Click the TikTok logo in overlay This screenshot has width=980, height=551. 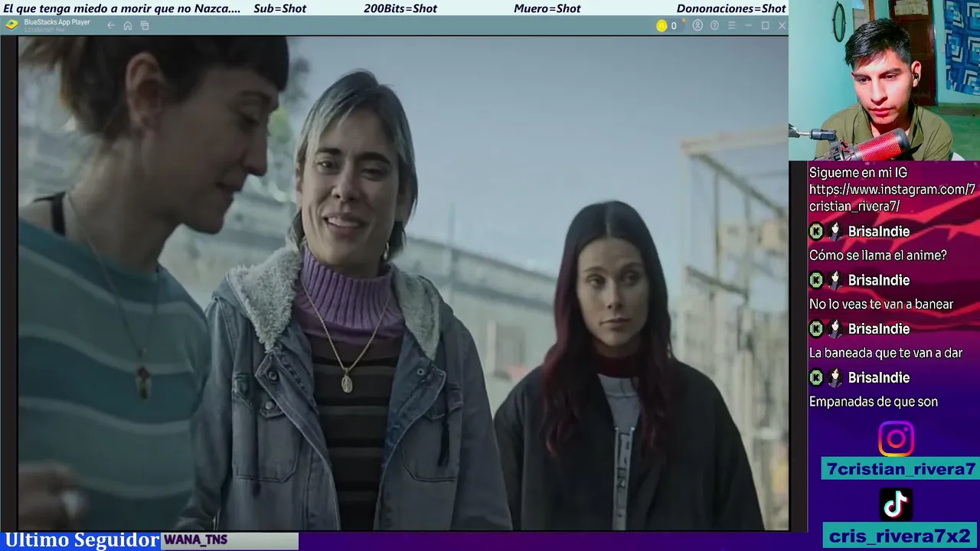[x=896, y=504]
